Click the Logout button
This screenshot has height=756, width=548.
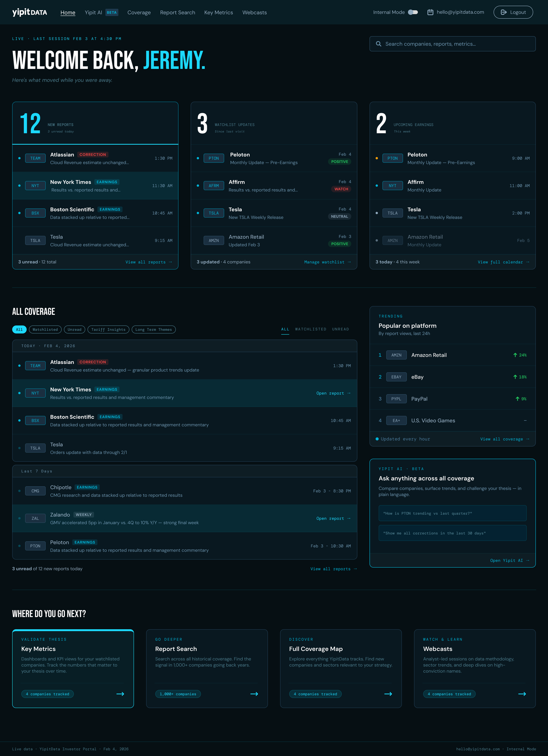(x=513, y=12)
